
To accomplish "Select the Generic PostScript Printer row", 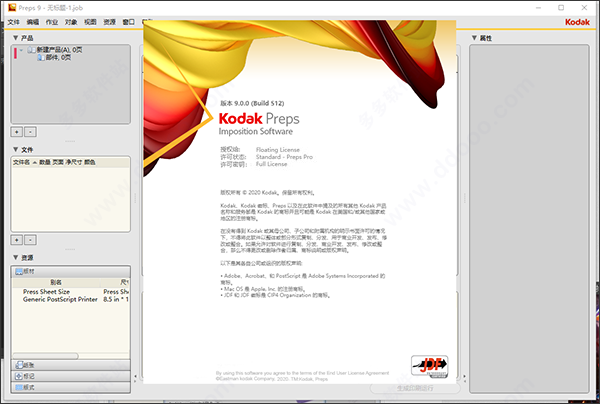I will pos(60,299).
